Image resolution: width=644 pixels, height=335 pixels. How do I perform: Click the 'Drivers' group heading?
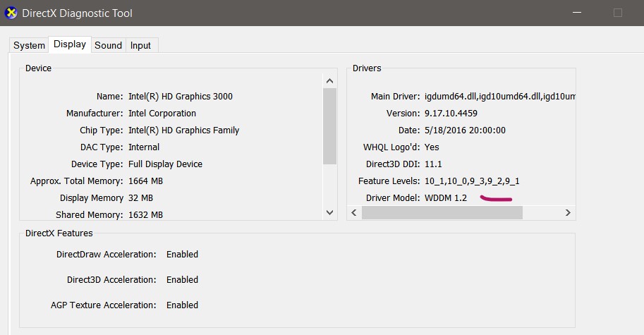point(367,68)
